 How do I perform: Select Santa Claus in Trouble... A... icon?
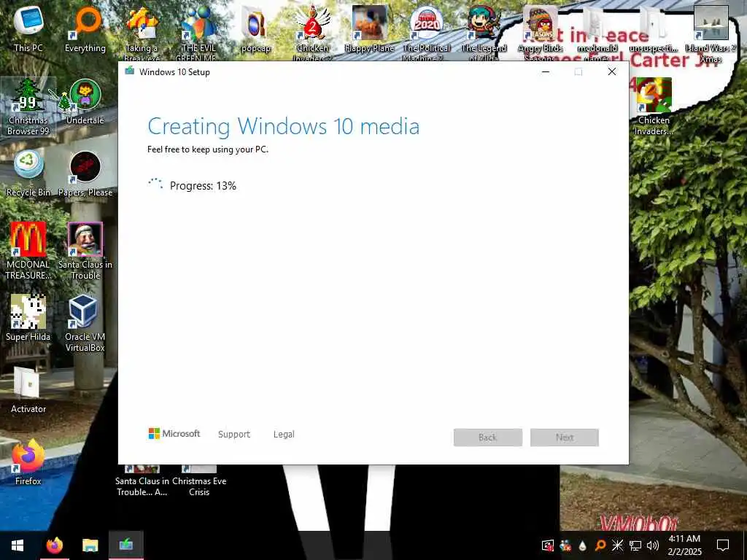tap(142, 481)
